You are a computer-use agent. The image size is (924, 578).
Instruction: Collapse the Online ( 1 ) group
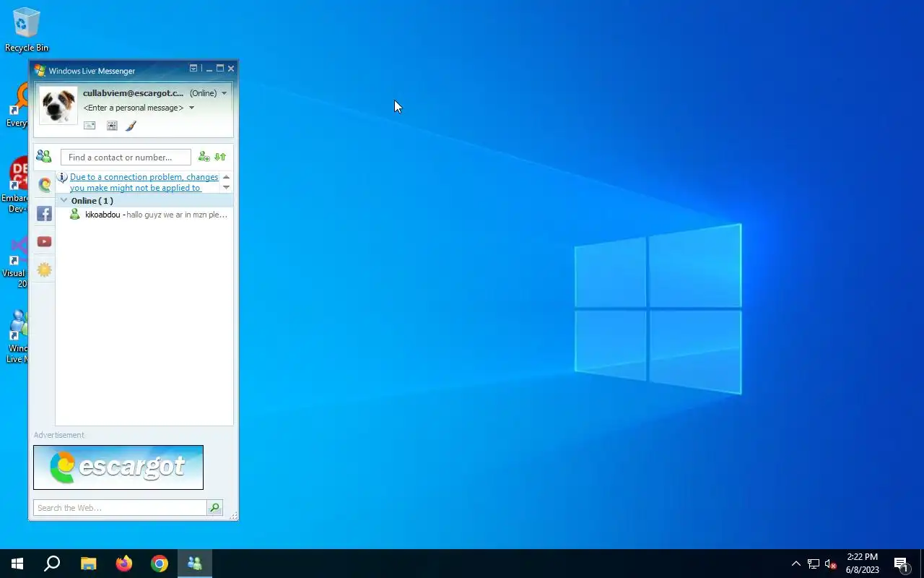tap(64, 201)
